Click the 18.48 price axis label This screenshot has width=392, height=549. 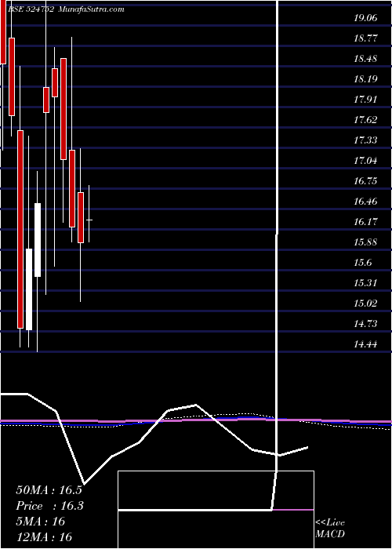pyautogui.click(x=366, y=59)
